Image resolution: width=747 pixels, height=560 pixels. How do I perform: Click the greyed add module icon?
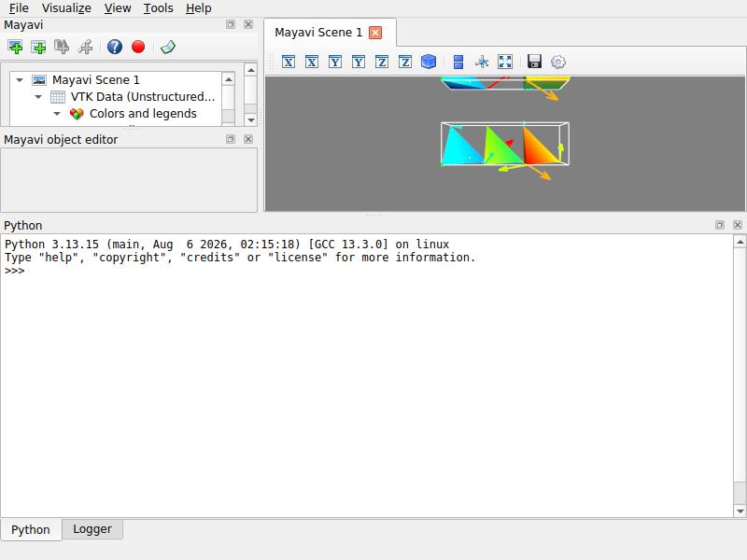click(62, 47)
